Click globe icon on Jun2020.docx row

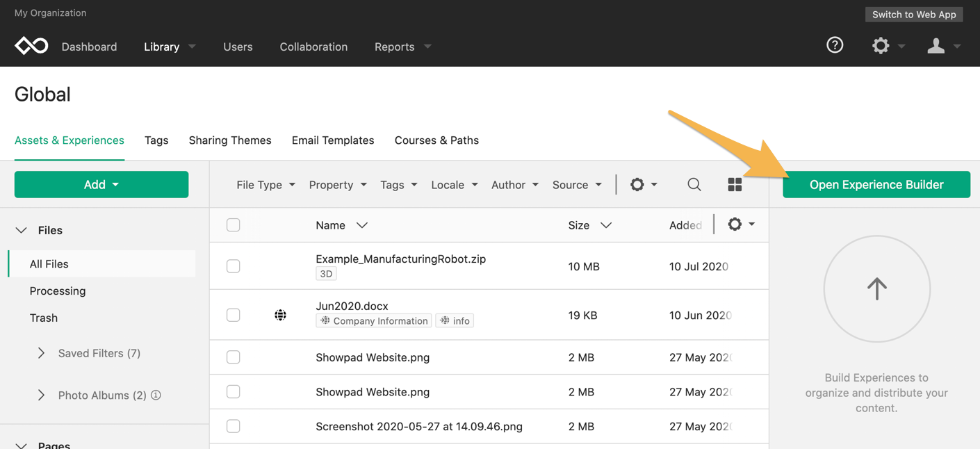(280, 315)
